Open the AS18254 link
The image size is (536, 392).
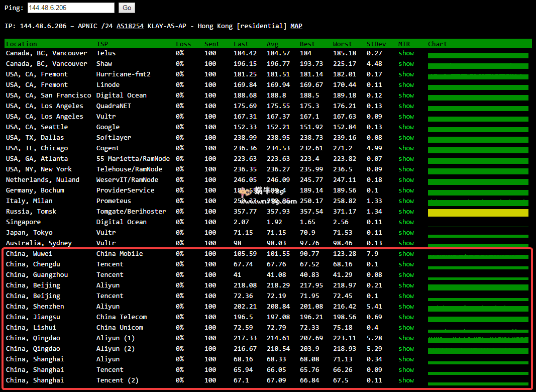click(130, 26)
